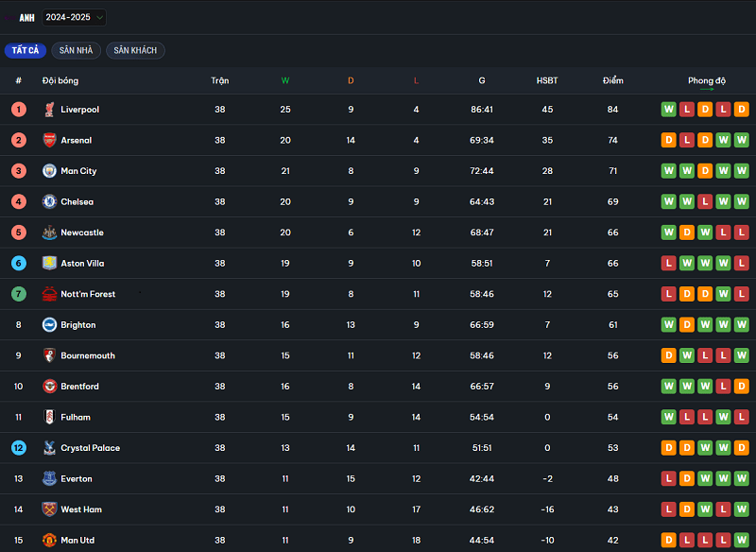Screen dimensions: 756x552
Task: Sort by the Điểm column header
Action: tap(612, 80)
